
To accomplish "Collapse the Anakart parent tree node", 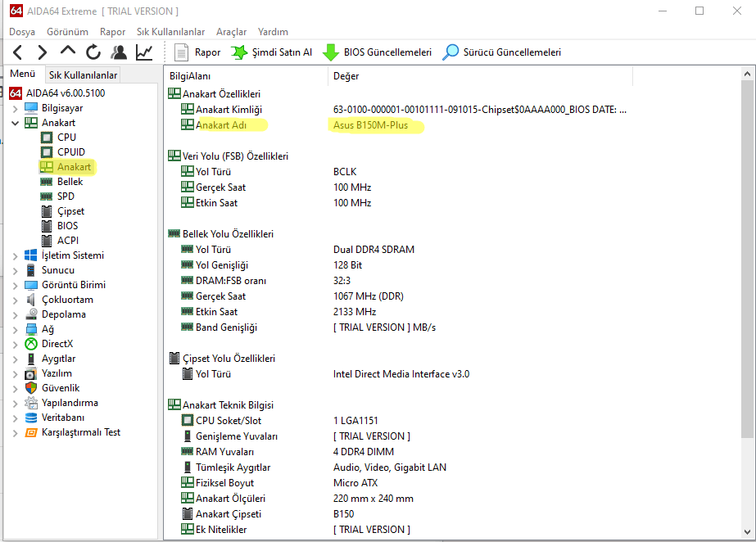I will click(x=15, y=123).
